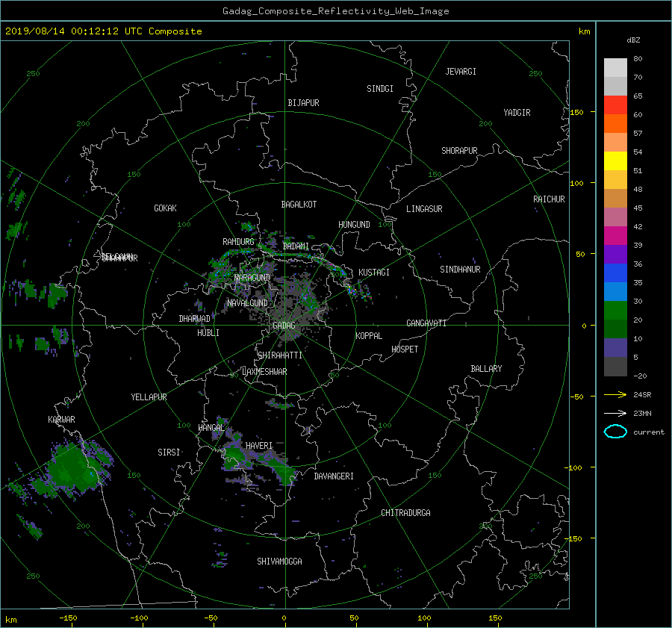This screenshot has height=628, width=672.
Task: Click the BIJAPUR city label
Action: click(x=303, y=103)
